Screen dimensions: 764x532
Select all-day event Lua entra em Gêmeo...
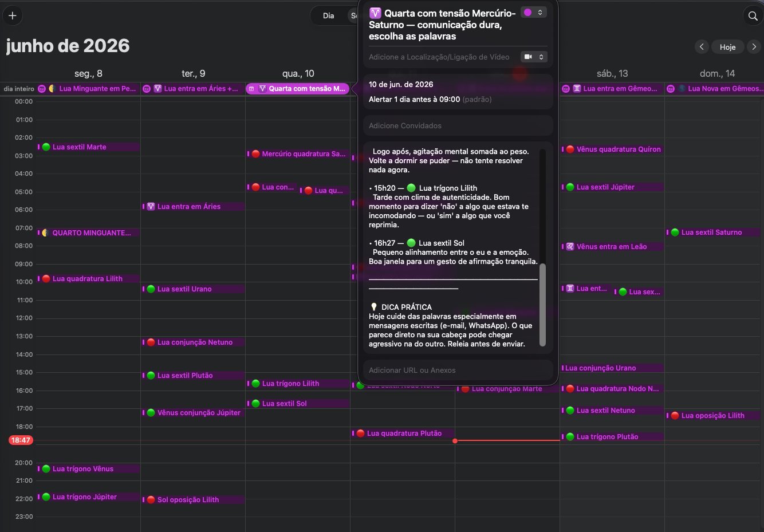[x=612, y=89]
